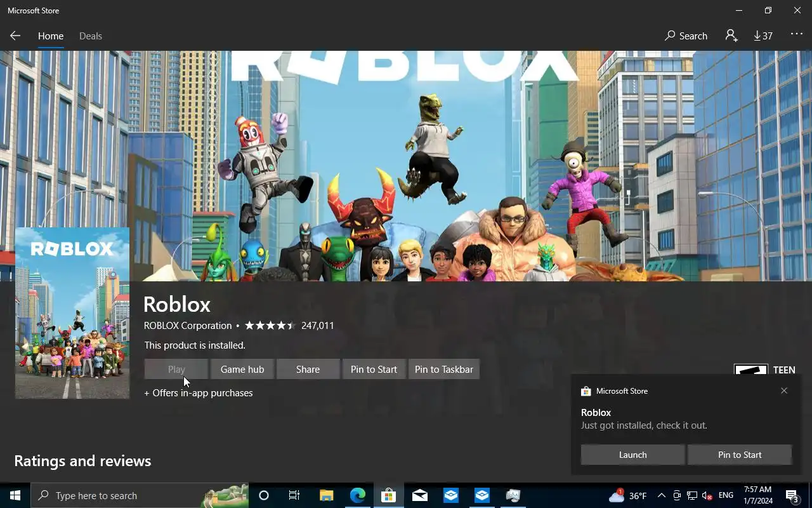This screenshot has height=508, width=812.
Task: Open the Game hub
Action: point(242,369)
